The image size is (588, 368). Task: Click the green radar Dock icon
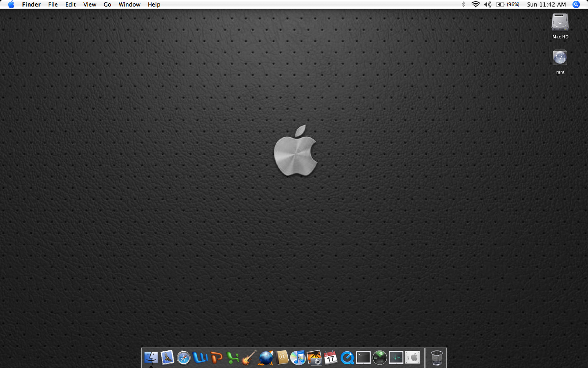click(x=380, y=358)
